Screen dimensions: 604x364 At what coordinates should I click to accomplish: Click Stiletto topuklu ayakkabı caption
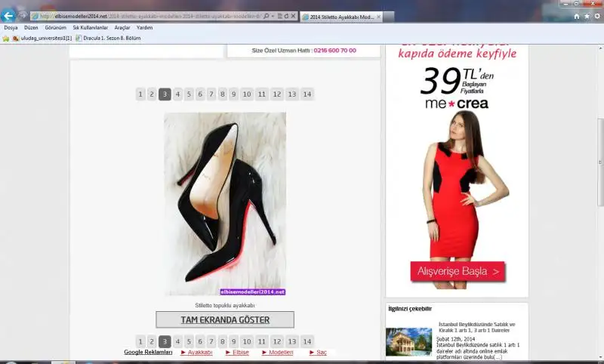[x=225, y=305]
